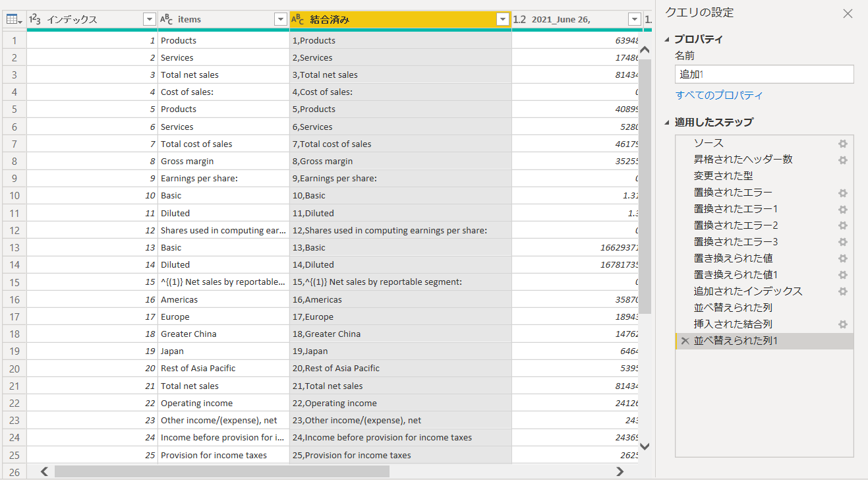The height and width of the screenshot is (480, 868).
Task: Click cell '25,Provision for income taxes'
Action: click(400, 455)
